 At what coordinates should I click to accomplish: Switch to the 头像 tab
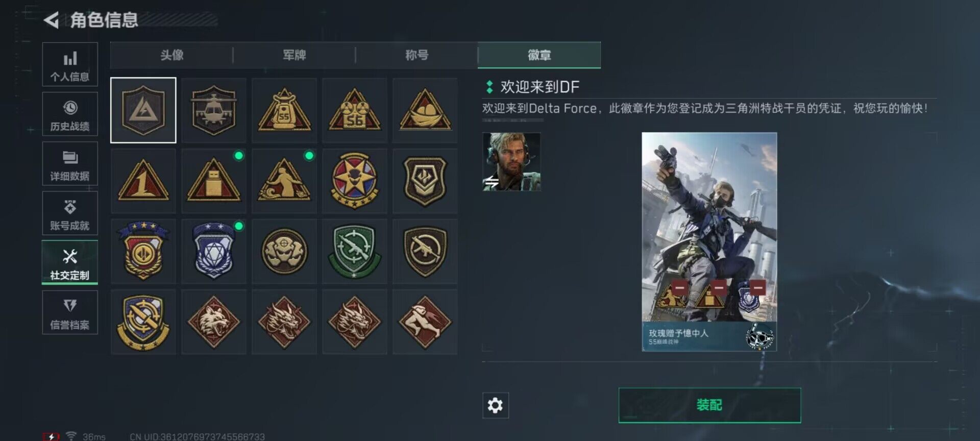coord(171,55)
